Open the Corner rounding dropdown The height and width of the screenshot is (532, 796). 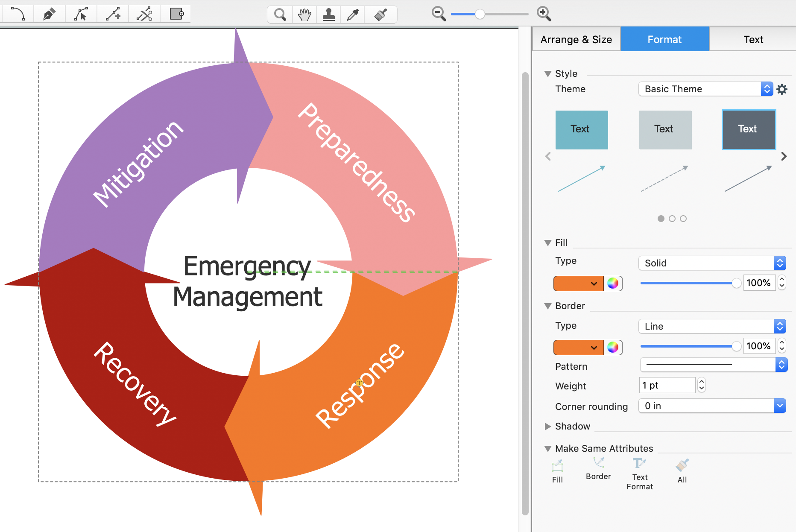point(712,406)
